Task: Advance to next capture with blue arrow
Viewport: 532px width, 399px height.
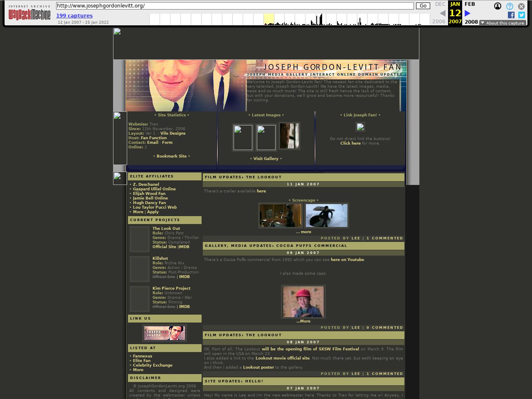Action: [468, 13]
